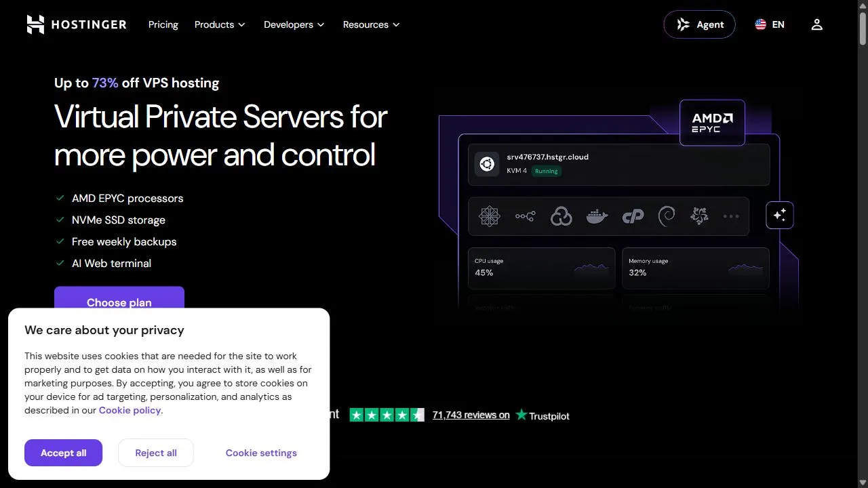Click the 'NVMe SSD storage' feature

[119, 220]
